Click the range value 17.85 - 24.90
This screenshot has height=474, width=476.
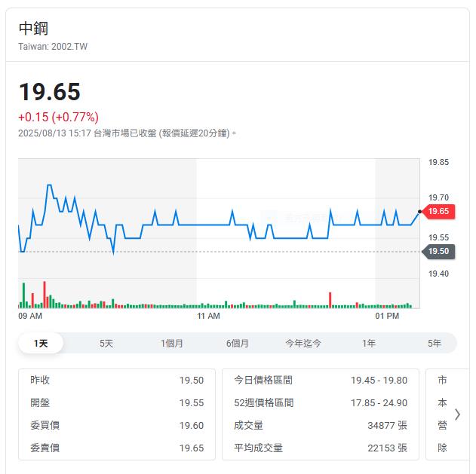[379, 403]
